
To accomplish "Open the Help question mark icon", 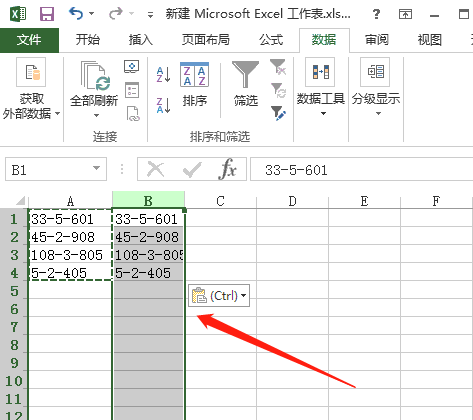I will point(376,14).
